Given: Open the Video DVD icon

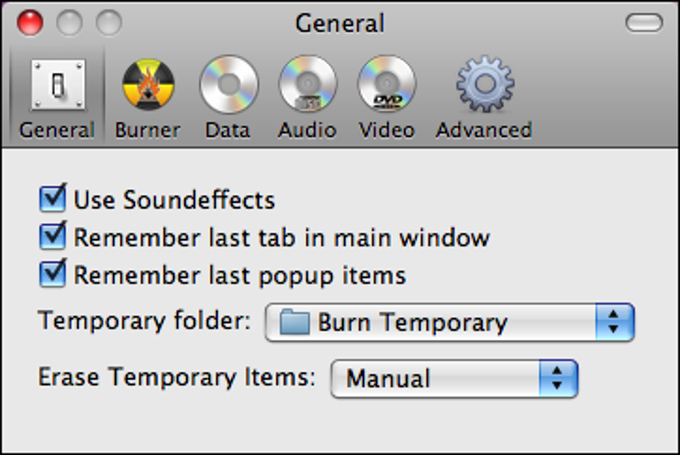Looking at the screenshot, I should click(x=386, y=85).
